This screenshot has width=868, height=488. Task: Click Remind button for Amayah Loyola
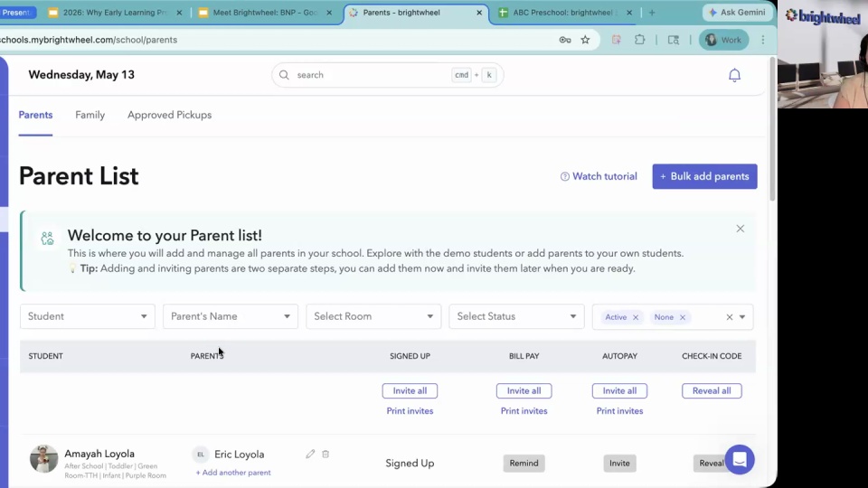[x=524, y=463]
